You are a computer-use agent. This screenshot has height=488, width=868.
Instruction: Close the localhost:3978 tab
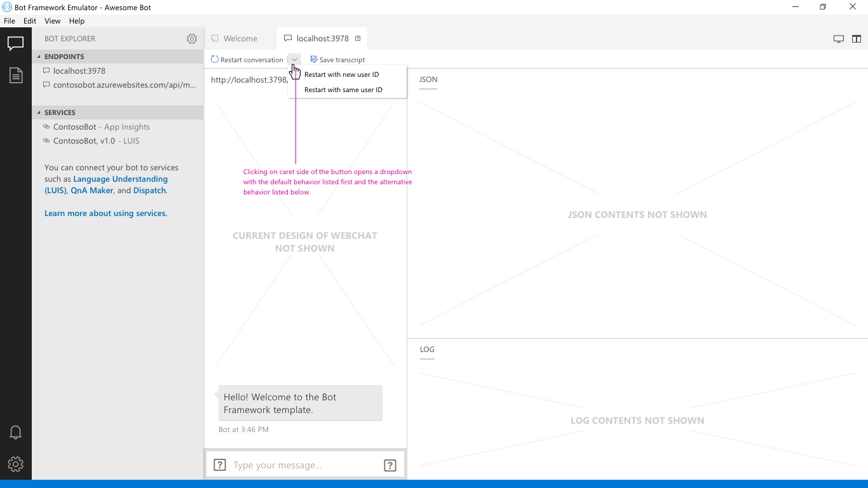[x=358, y=38]
